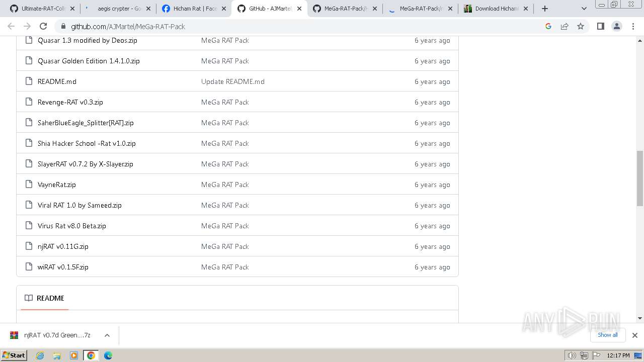This screenshot has width=644, height=362.
Task: View site information lock icon
Action: [63, 26]
